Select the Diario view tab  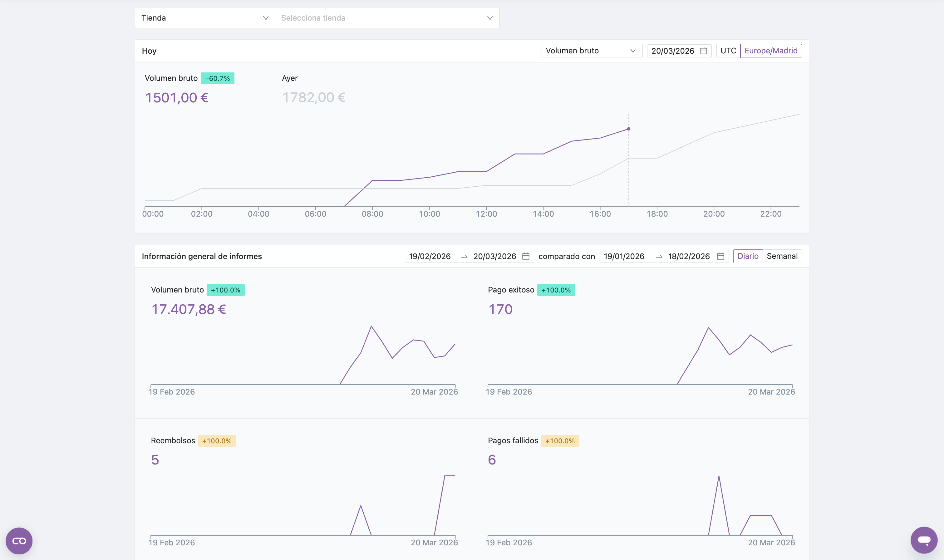tap(747, 256)
